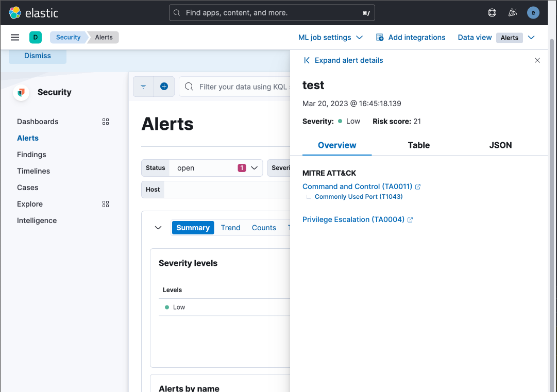
Task: Select the Summary chart view
Action: [x=193, y=228]
